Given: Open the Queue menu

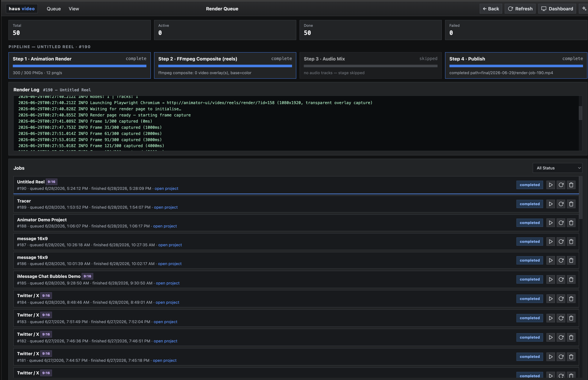Looking at the screenshot, I should point(54,9).
